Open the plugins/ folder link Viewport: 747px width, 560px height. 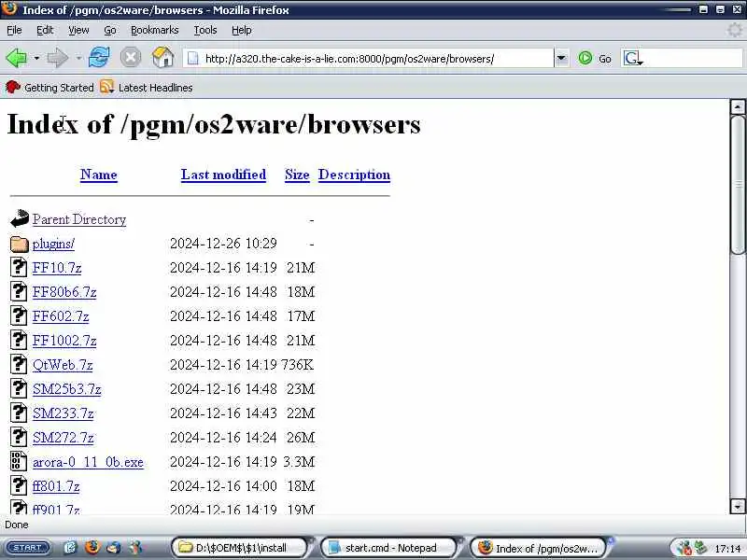[53, 244]
